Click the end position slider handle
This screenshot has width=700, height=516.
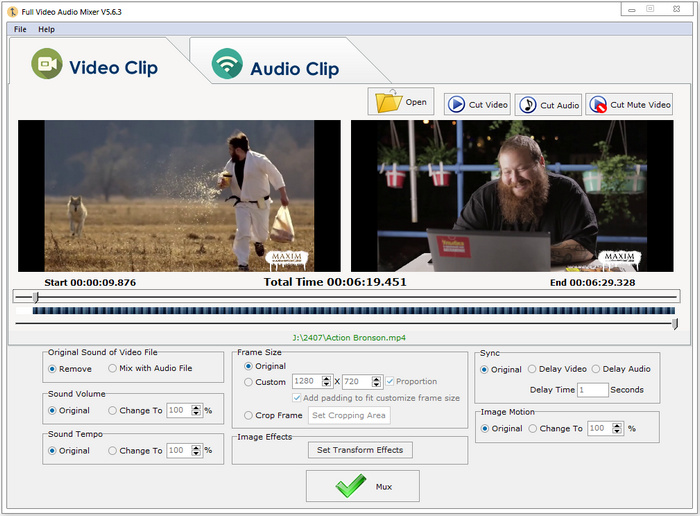(675, 324)
